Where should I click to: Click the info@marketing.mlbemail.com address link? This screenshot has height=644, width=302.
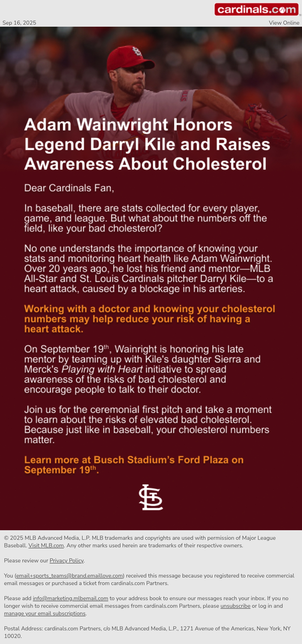(x=70, y=598)
